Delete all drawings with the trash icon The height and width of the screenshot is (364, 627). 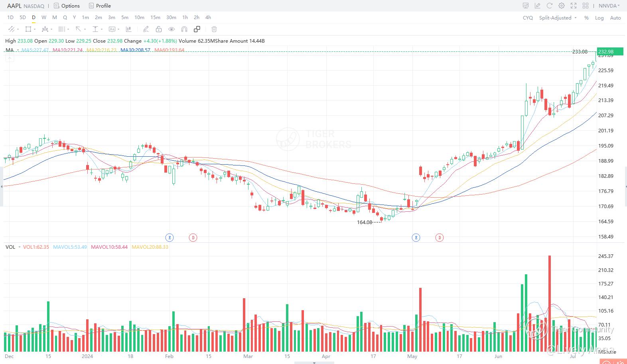click(x=214, y=29)
